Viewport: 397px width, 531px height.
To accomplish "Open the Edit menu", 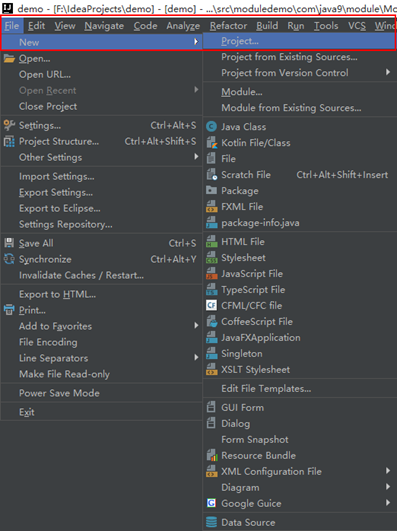I will coord(36,26).
